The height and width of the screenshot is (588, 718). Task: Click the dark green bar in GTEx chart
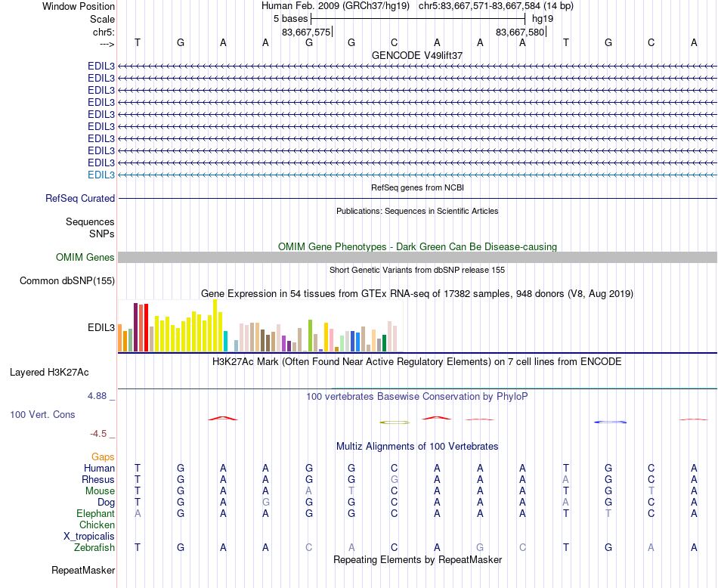pos(384,343)
